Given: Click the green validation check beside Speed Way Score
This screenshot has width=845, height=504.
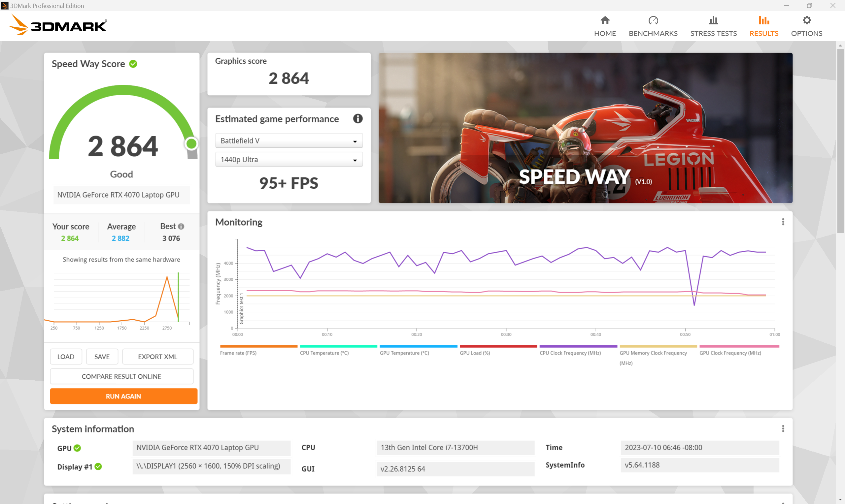Looking at the screenshot, I should coord(133,64).
